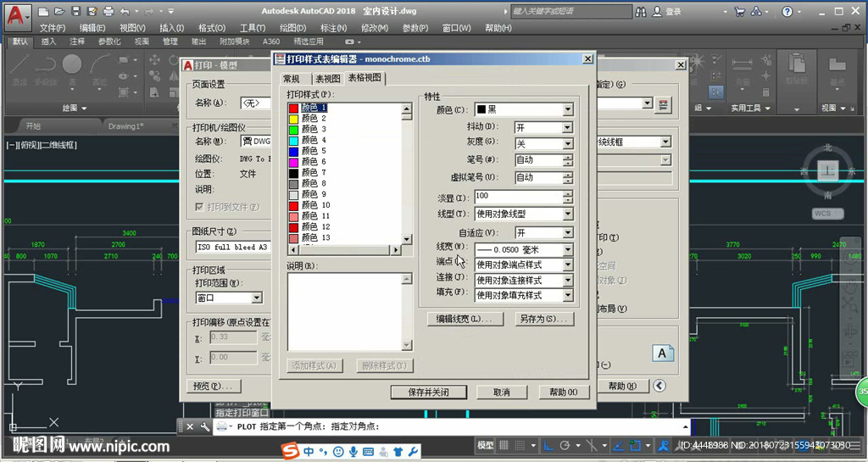868x462 pixels.
Task: Click the 预览 button in Plot dialog
Action: pos(214,386)
